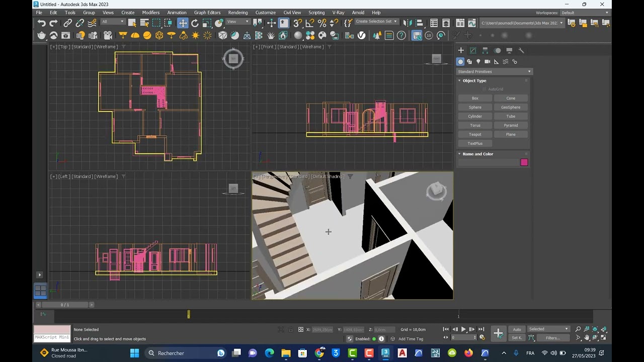
Task: Click the Zoom Extents All icon
Action: coord(603,329)
